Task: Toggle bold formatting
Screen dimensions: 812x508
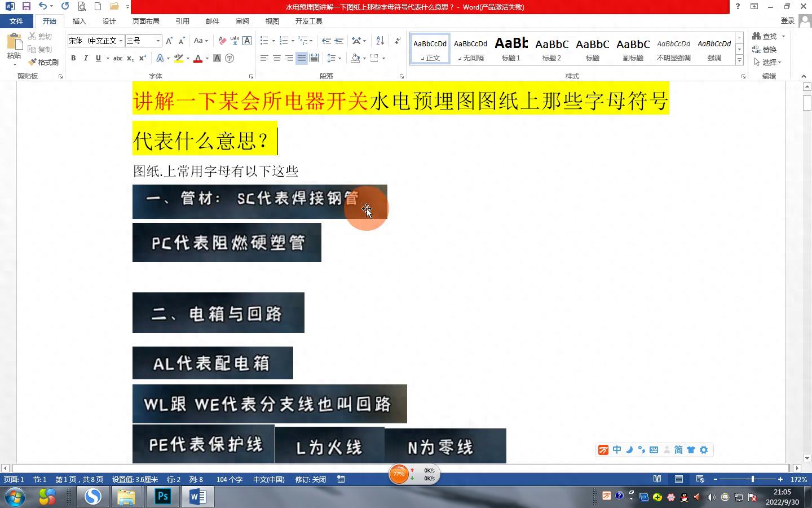Action: pos(73,58)
